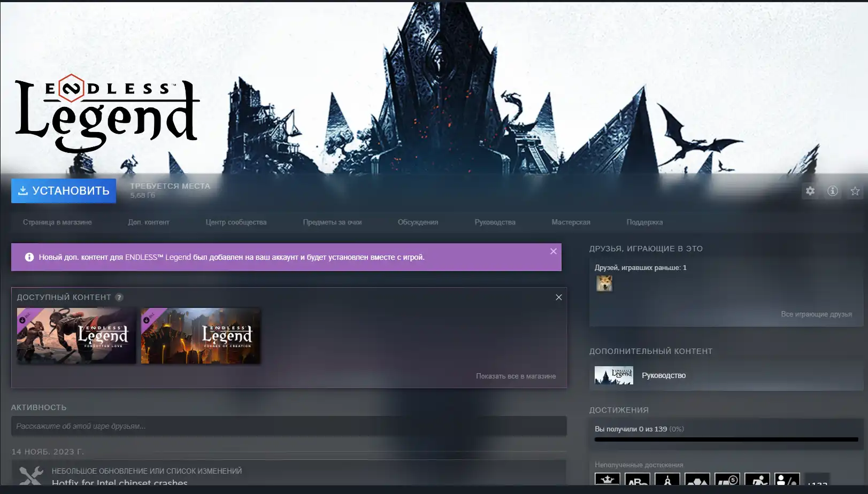The width and height of the screenshot is (868, 494).
Task: Open Hotfix for Intel chipset crashes news
Action: [120, 482]
